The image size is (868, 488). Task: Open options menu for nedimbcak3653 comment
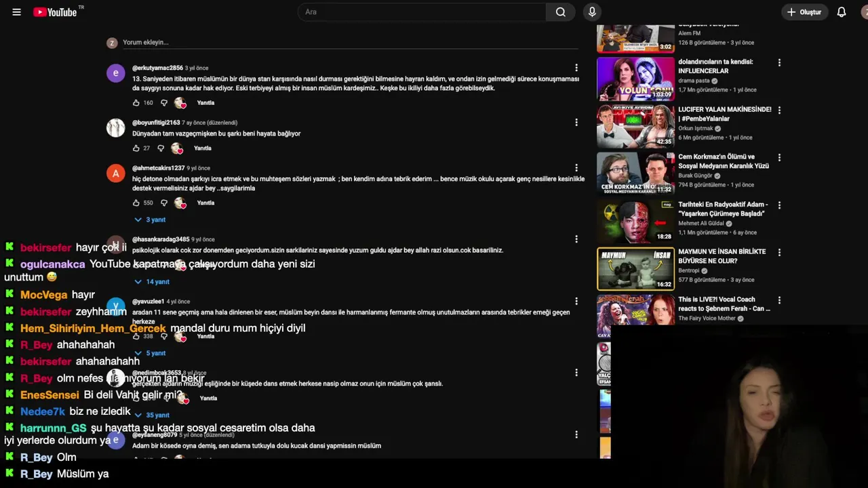click(576, 373)
